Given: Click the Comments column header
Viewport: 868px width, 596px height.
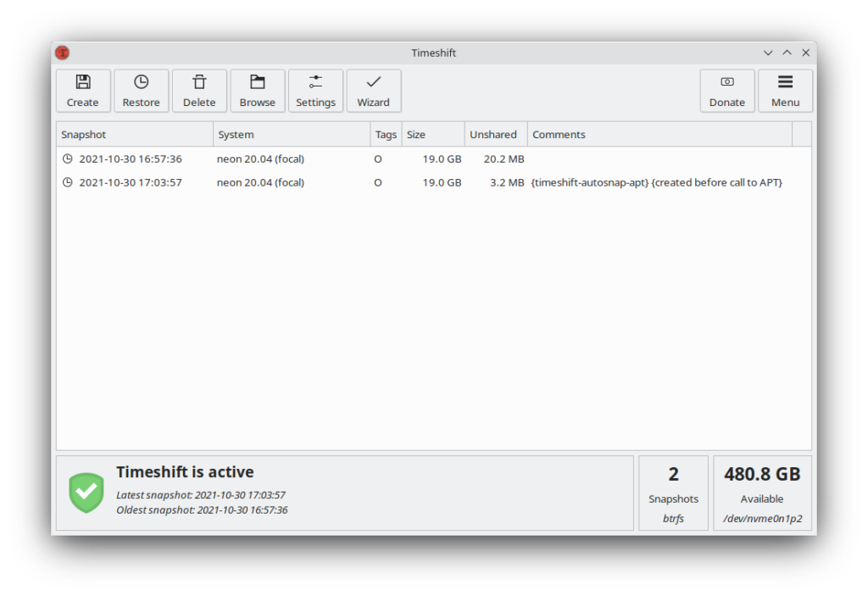Looking at the screenshot, I should tap(659, 135).
